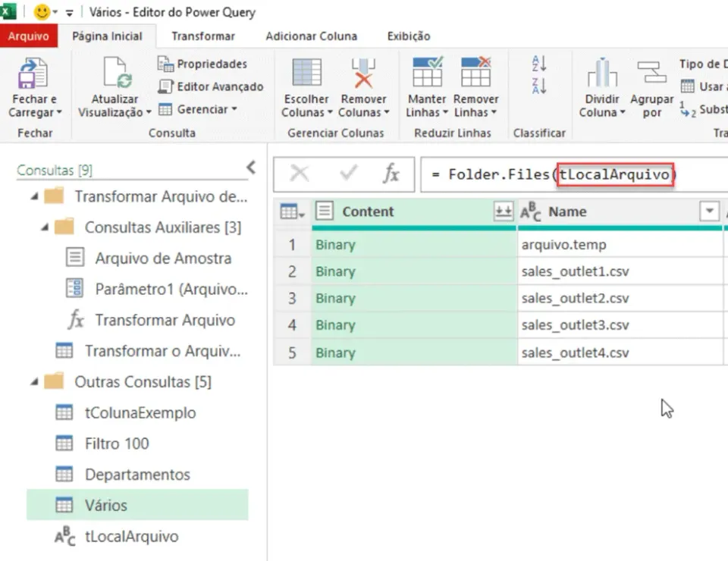This screenshot has height=561, width=728.
Task: Collapse the Transformar Arquivo de... folder
Action: (34, 196)
